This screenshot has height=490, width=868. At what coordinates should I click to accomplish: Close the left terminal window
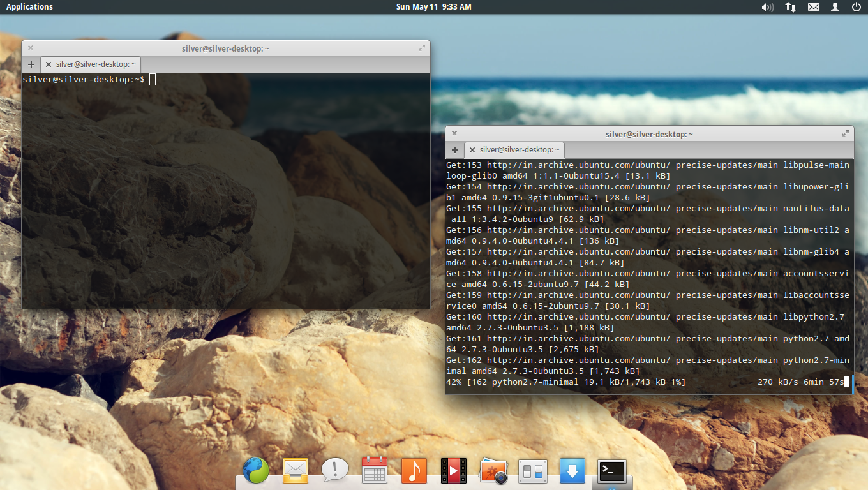30,48
